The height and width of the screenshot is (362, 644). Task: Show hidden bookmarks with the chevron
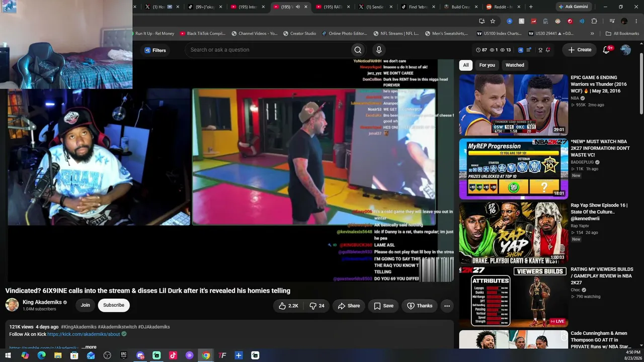point(592,34)
